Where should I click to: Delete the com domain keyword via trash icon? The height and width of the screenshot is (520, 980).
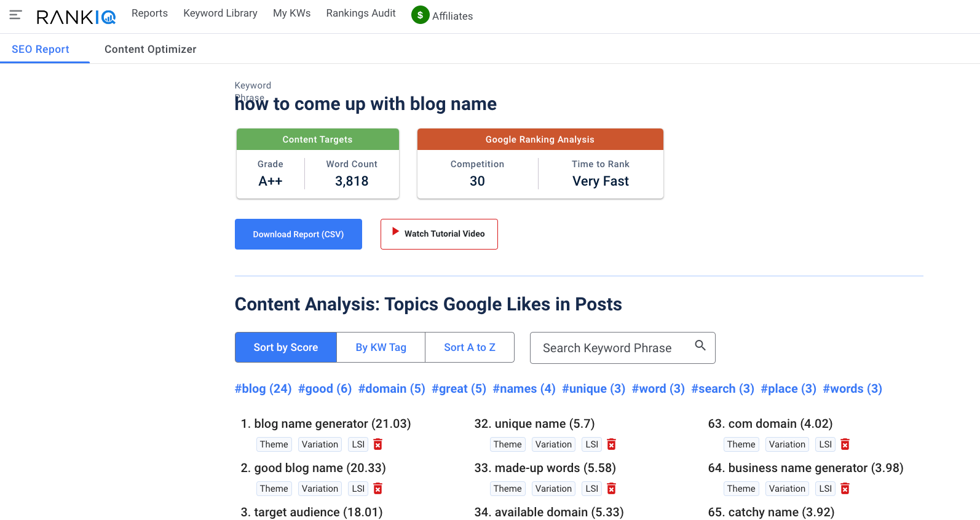coord(845,444)
